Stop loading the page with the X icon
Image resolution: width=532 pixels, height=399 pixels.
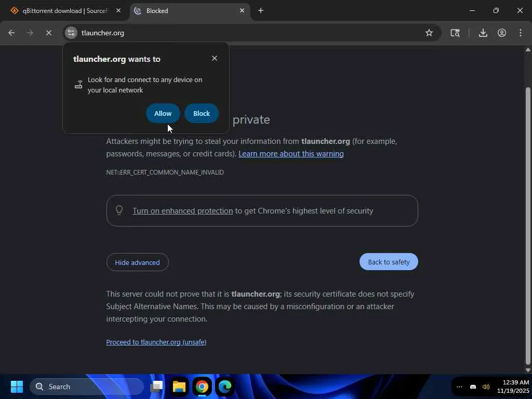coord(49,33)
